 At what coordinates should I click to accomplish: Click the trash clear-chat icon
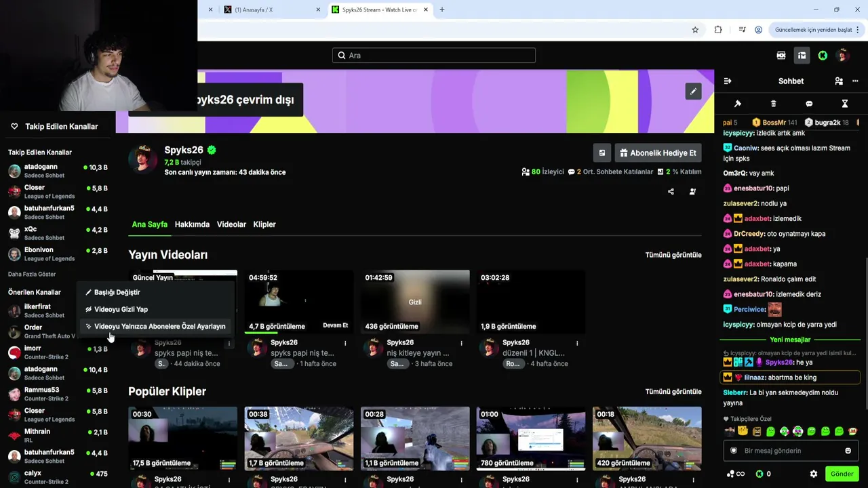774,104
